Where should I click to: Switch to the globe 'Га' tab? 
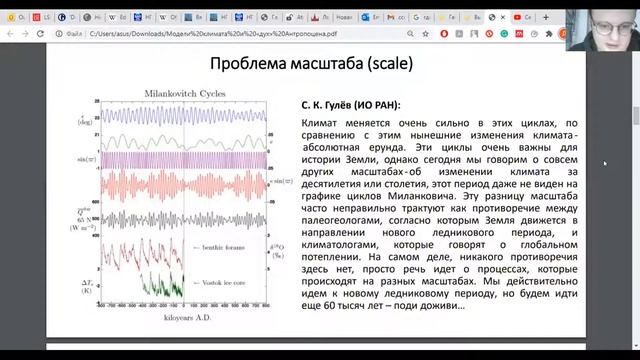[269, 17]
